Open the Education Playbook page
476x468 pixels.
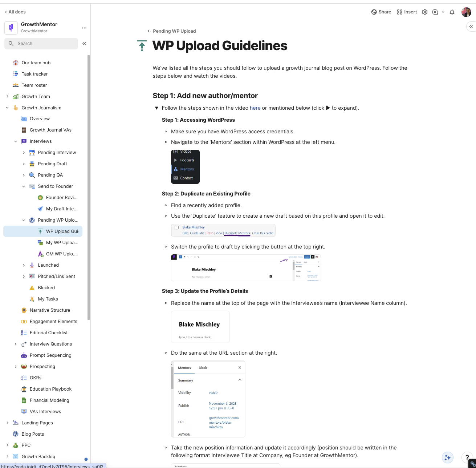pos(50,389)
